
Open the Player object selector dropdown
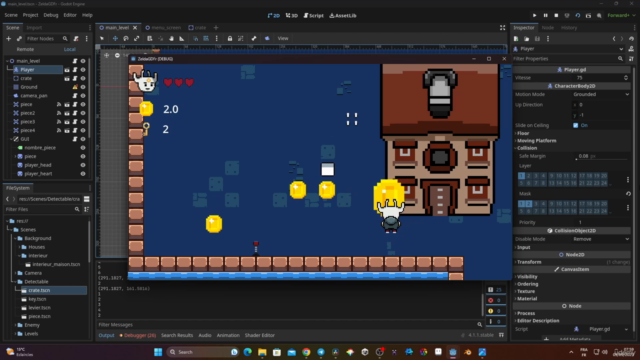pyautogui.click(x=569, y=49)
